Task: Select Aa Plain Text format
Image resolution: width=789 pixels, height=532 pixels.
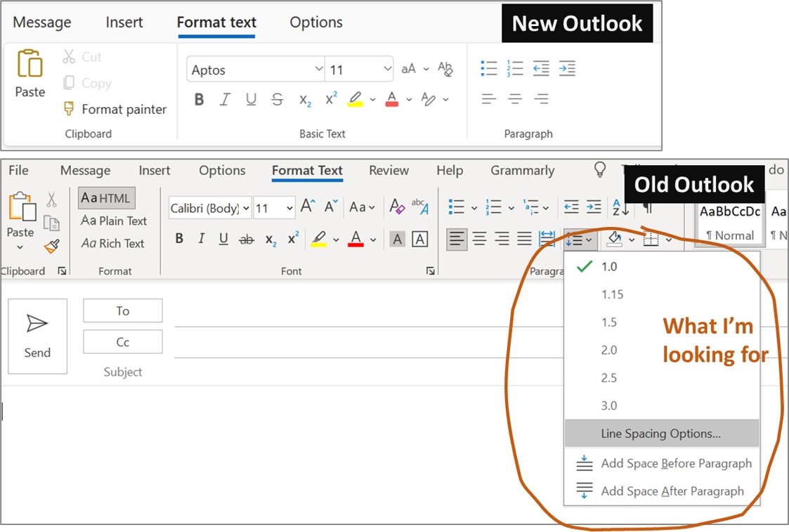Action: (x=114, y=221)
